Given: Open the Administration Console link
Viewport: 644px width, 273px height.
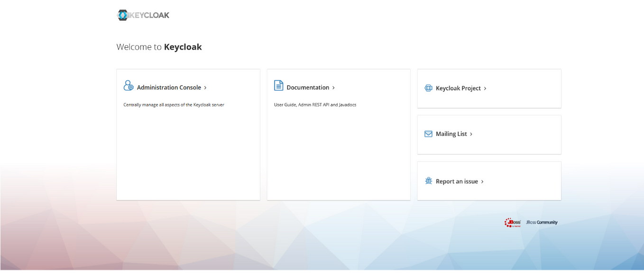Looking at the screenshot, I should (169, 88).
